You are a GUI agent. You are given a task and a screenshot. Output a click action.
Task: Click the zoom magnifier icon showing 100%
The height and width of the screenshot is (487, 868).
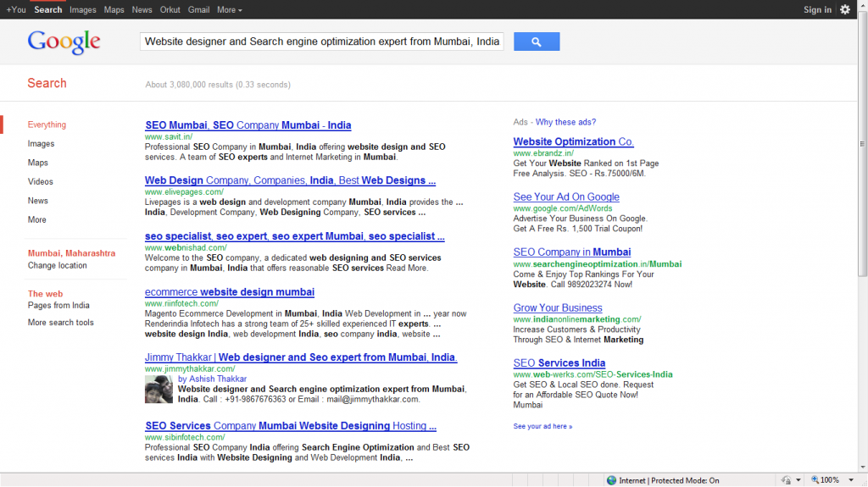tap(815, 480)
